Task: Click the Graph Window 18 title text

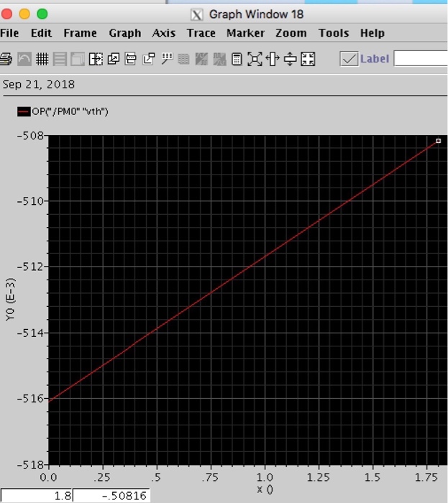Action: coord(256,14)
